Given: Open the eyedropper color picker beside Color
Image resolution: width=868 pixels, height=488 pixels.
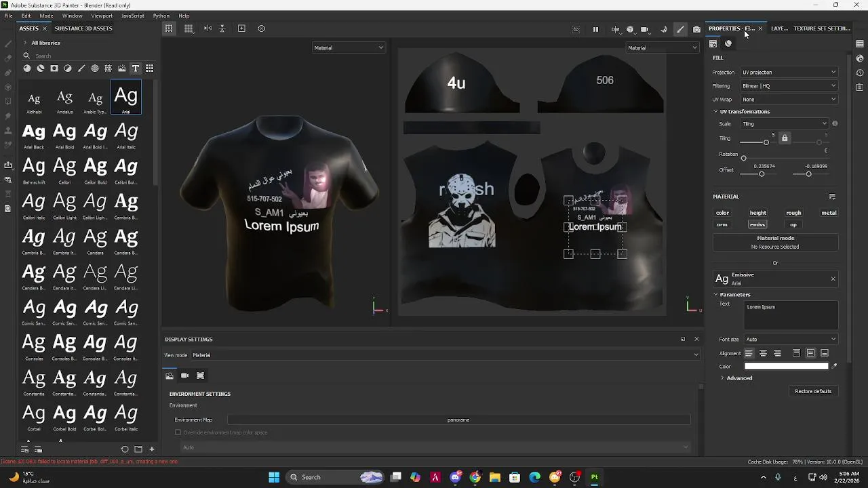Looking at the screenshot, I should [835, 366].
